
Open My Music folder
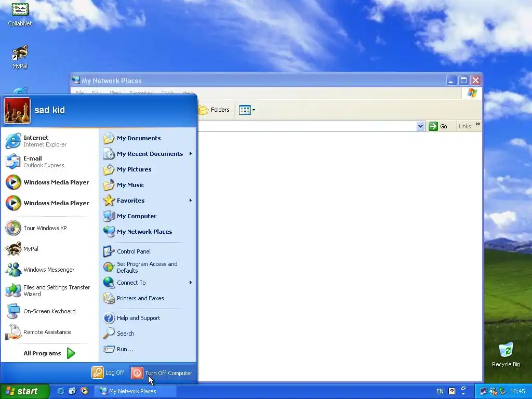point(148,185)
